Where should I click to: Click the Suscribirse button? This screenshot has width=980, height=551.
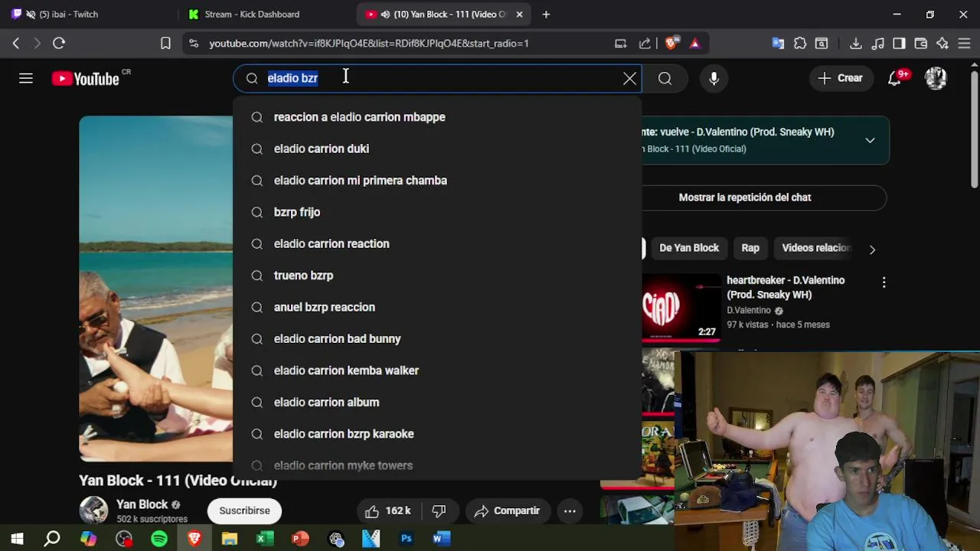[x=244, y=510]
